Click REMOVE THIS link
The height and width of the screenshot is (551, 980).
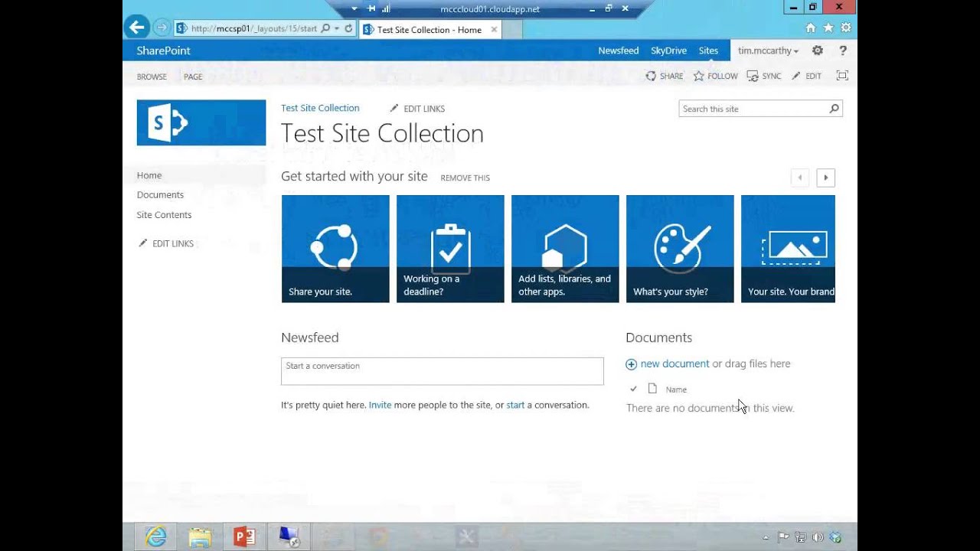click(465, 178)
